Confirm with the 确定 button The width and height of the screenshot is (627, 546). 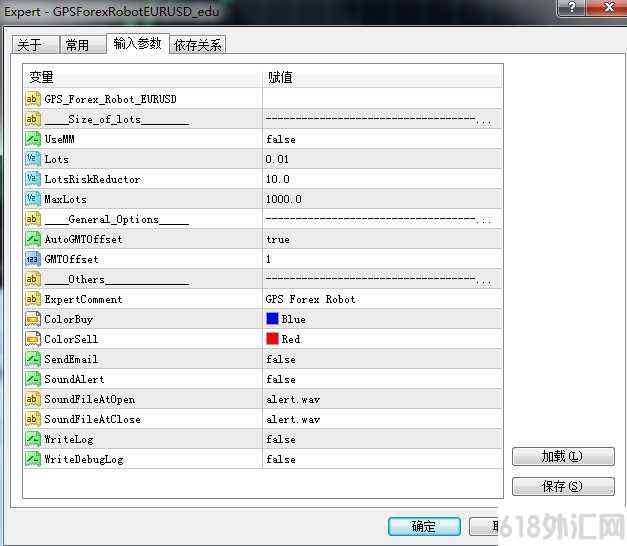point(424,526)
